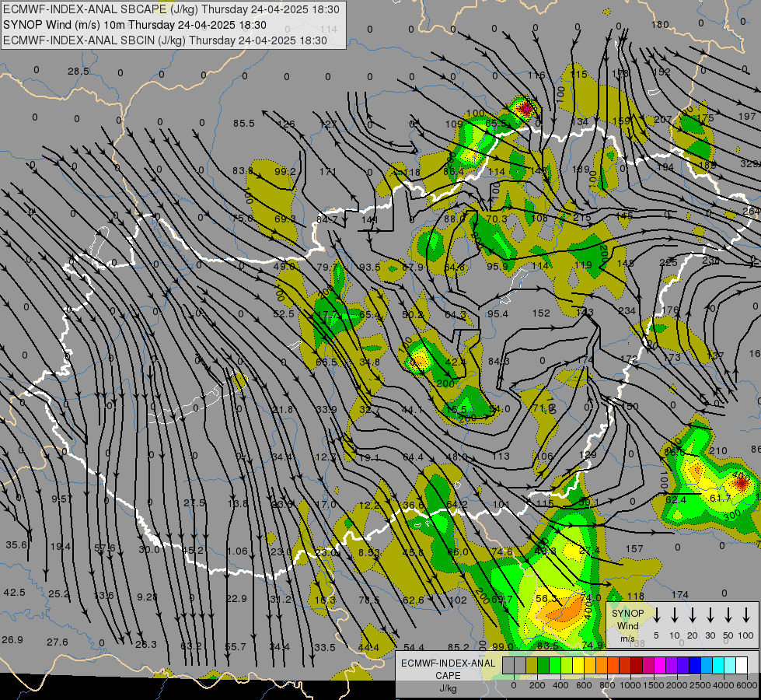The height and width of the screenshot is (700, 761).
Task: Click the map value 70.3
Action: coord(497,219)
